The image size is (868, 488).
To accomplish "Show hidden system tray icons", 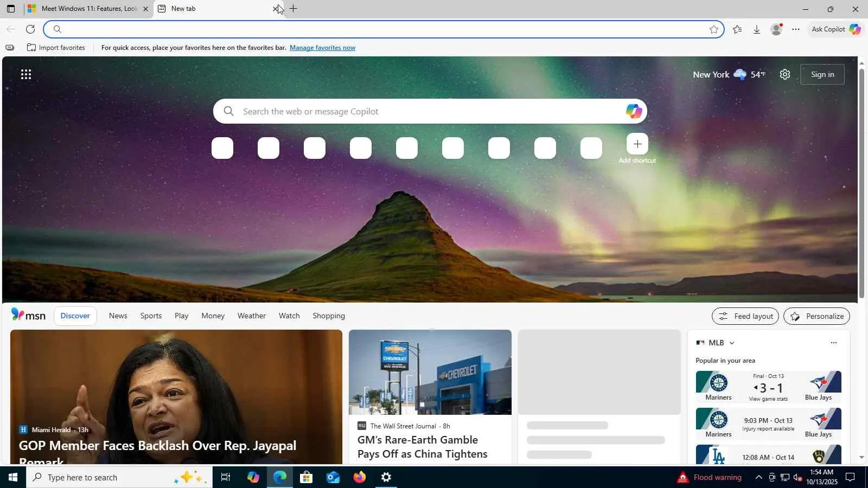I will [758, 477].
